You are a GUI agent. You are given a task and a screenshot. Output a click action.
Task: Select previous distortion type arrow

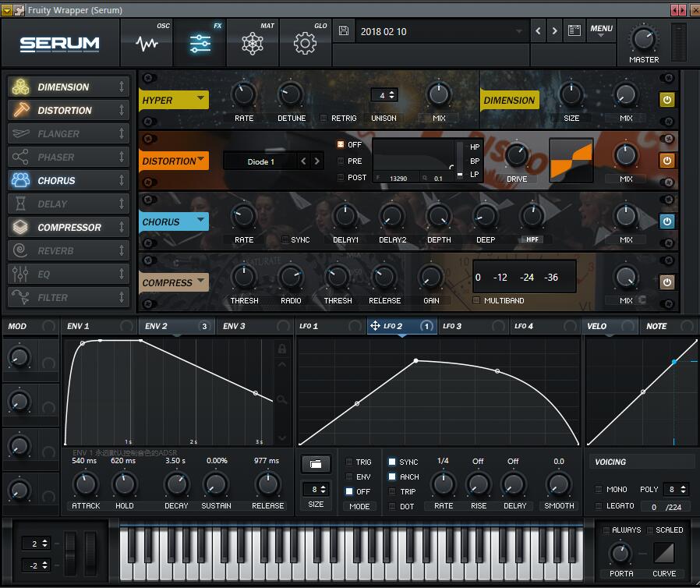click(303, 161)
